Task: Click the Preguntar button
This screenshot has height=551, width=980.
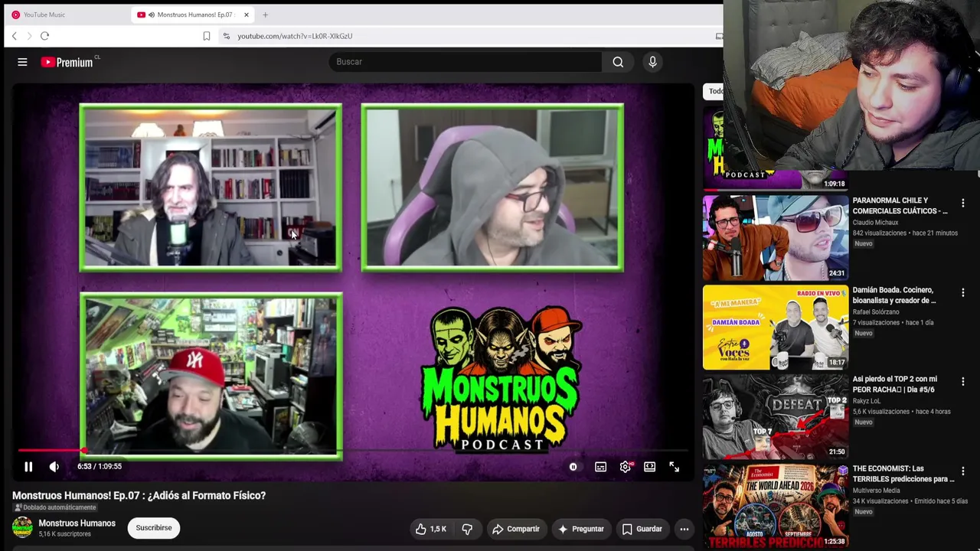Action: 581,529
